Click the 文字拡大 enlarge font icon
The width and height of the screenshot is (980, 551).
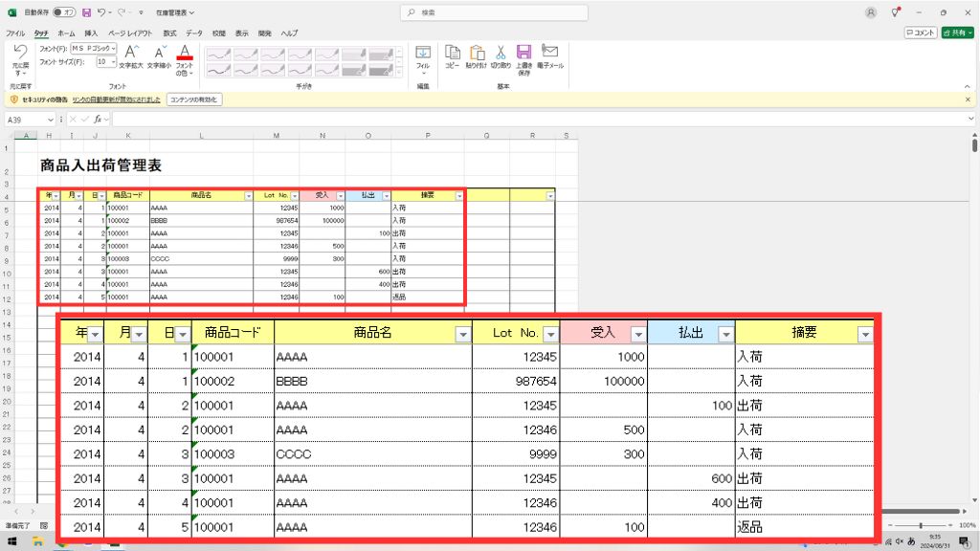[131, 52]
